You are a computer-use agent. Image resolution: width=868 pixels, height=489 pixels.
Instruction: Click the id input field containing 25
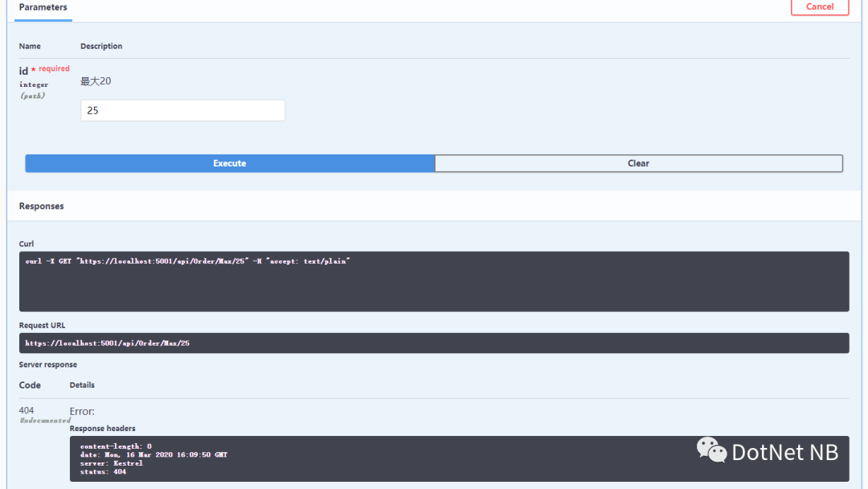pos(182,110)
